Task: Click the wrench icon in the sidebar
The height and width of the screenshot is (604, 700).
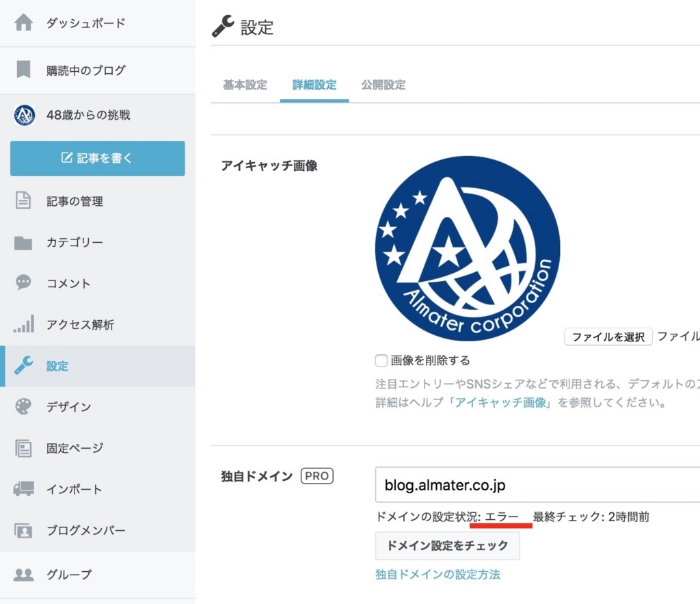Action: [x=24, y=365]
